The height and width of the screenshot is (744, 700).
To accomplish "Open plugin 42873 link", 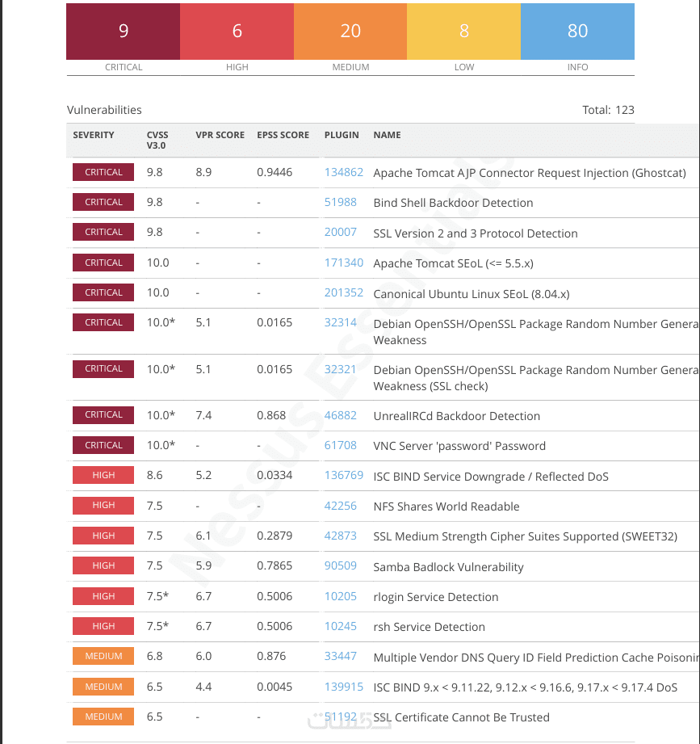I will pyautogui.click(x=340, y=536).
